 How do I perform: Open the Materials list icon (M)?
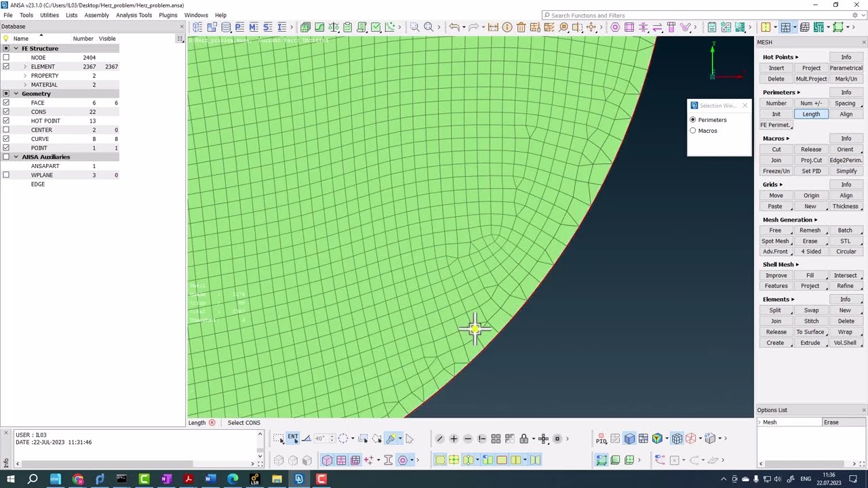[253, 27]
